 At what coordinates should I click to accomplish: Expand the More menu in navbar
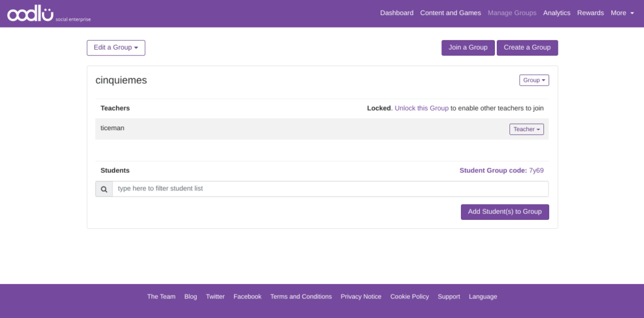pos(622,13)
